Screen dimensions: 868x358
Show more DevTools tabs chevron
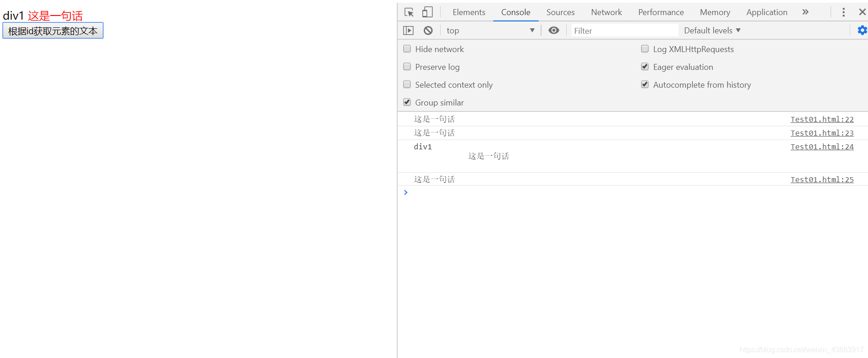pyautogui.click(x=805, y=12)
